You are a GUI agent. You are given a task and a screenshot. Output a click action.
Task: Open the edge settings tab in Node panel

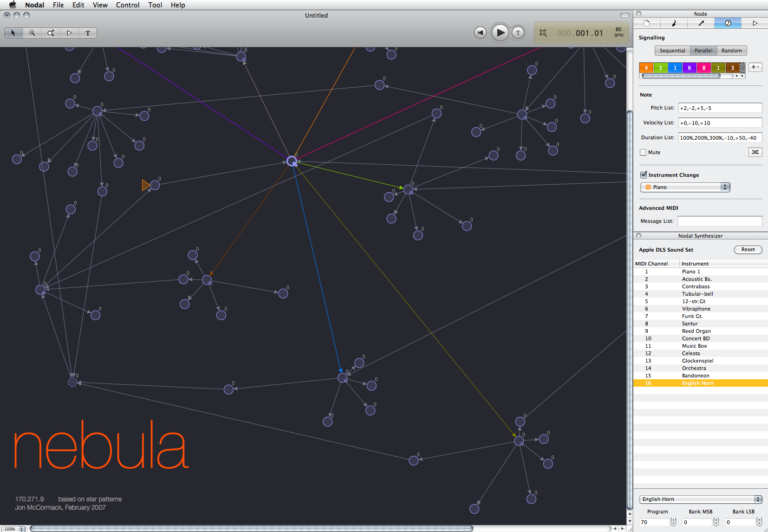(701, 23)
